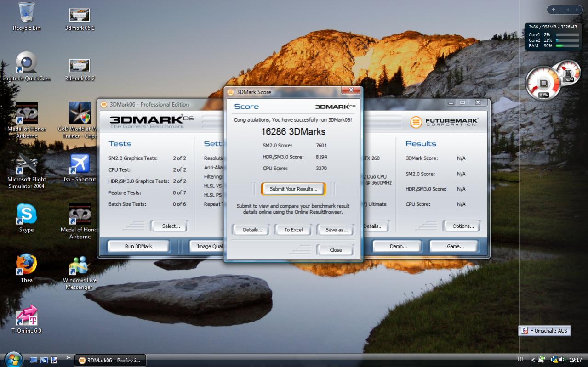Expand the quick launch overflow chevron
The image size is (588, 367).
(68, 357)
